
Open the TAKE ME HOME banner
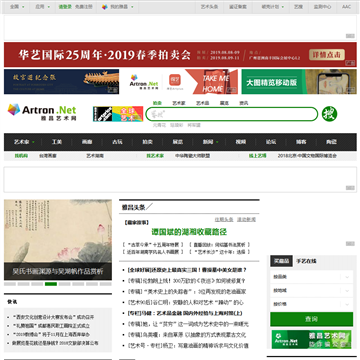coord(179,82)
